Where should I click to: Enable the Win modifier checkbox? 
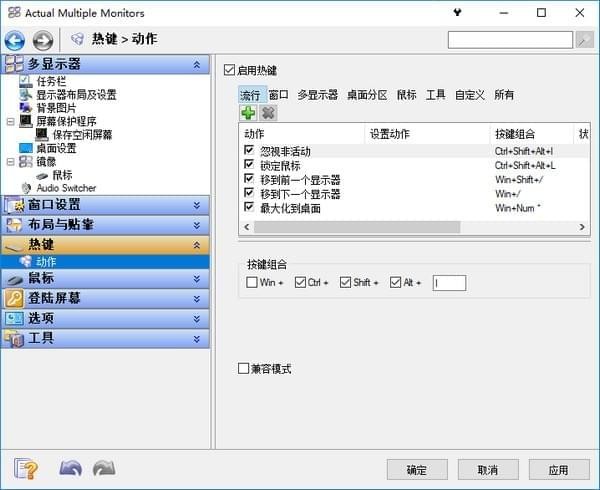(x=252, y=282)
